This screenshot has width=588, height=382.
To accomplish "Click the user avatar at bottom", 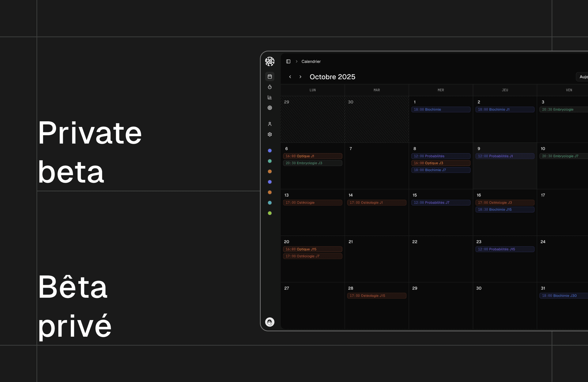I will (269, 322).
